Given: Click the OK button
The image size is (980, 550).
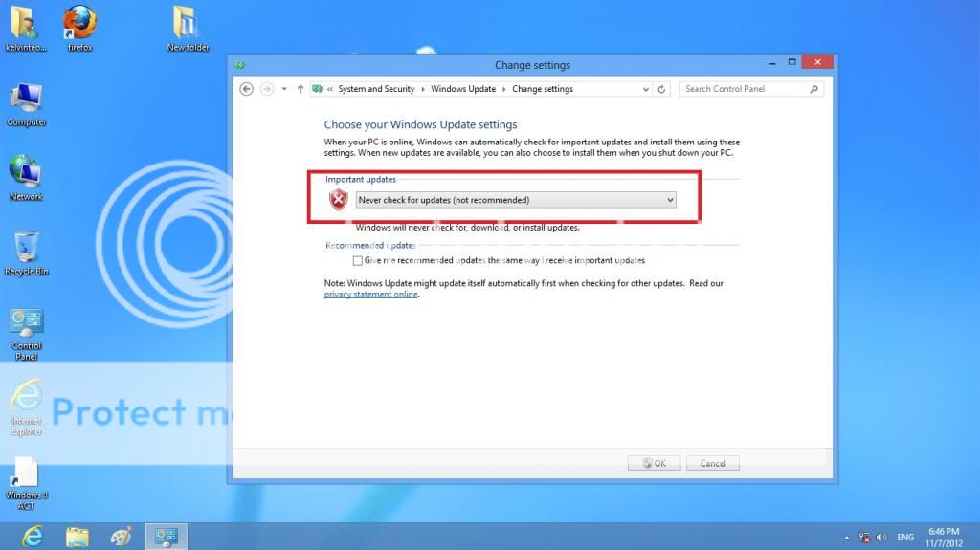Looking at the screenshot, I should [x=654, y=463].
